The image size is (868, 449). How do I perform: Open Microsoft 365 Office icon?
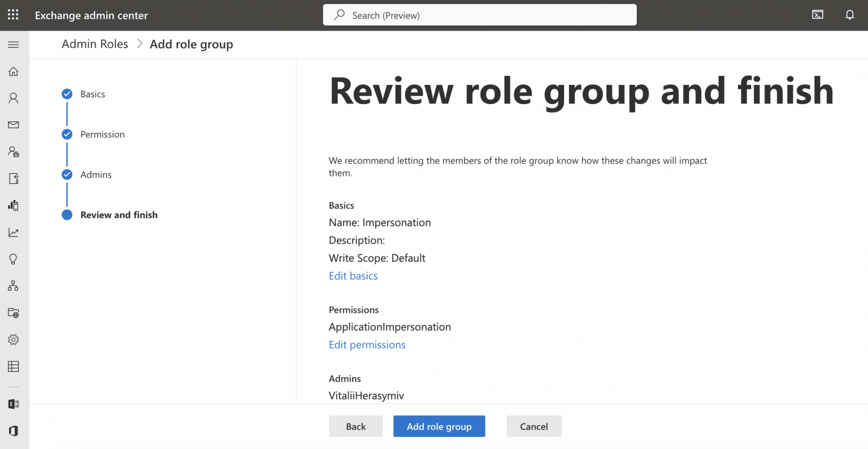tap(14, 431)
